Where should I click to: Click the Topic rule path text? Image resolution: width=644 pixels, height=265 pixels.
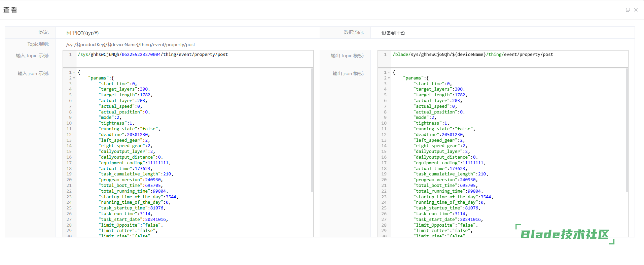tap(131, 44)
